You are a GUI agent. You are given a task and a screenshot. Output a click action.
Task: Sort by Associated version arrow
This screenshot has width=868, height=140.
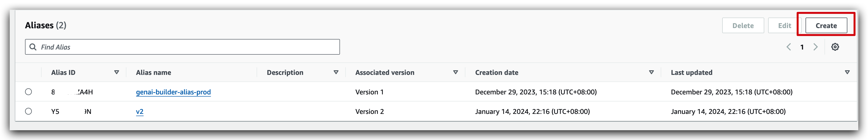456,72
